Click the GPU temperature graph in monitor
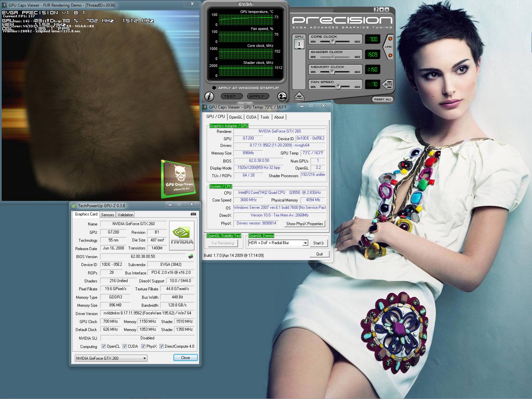The height and width of the screenshot is (399, 532). 246,19
